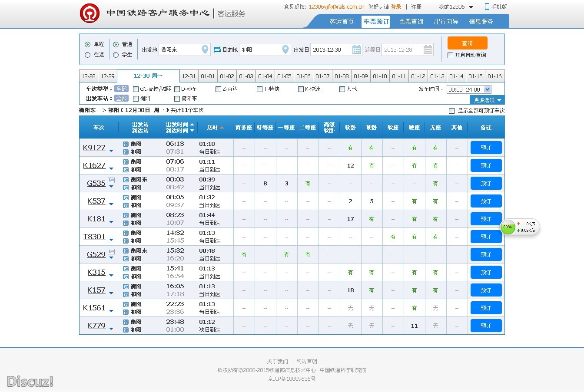Select the 12-31 date tab

coord(189,76)
